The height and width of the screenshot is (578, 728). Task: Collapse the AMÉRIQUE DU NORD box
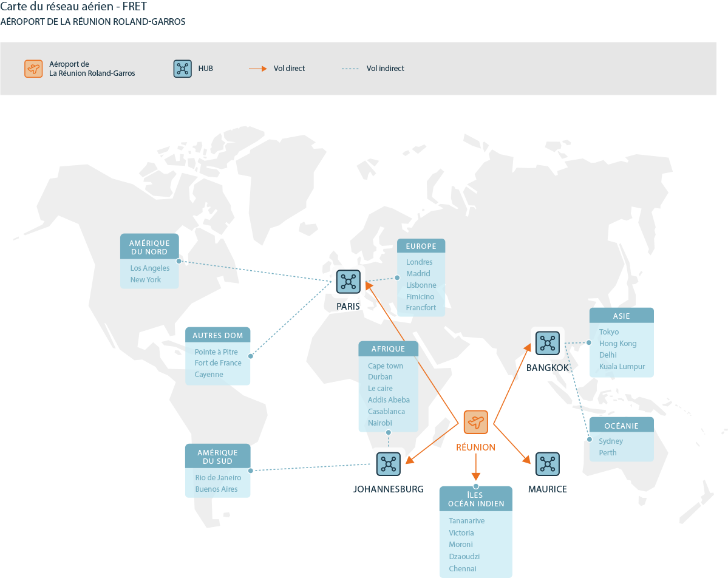point(149,245)
